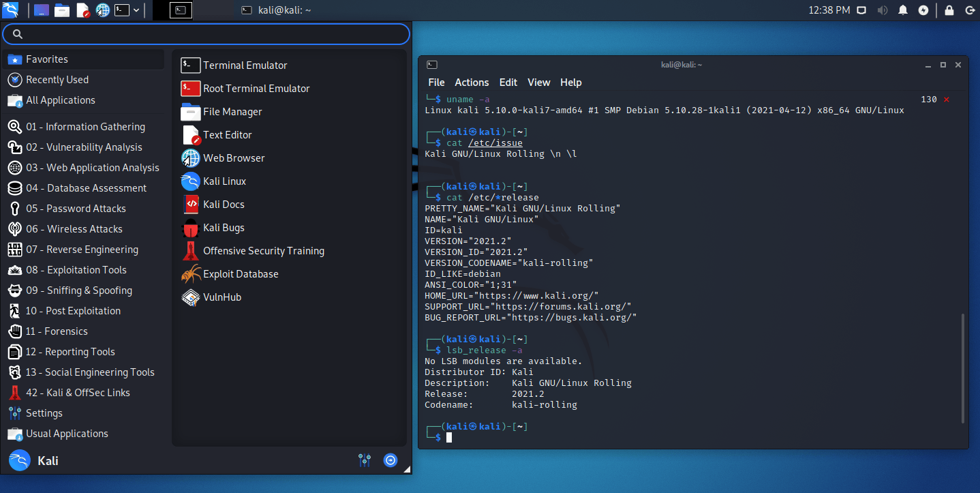This screenshot has height=493, width=980.
Task: Open the terminal's View menu
Action: [x=538, y=83]
